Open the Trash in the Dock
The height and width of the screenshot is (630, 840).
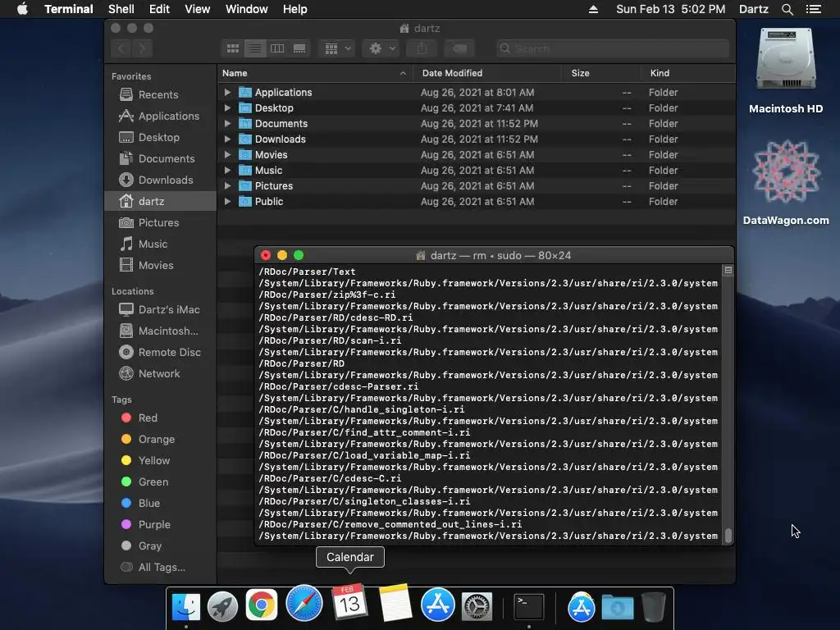click(654, 607)
